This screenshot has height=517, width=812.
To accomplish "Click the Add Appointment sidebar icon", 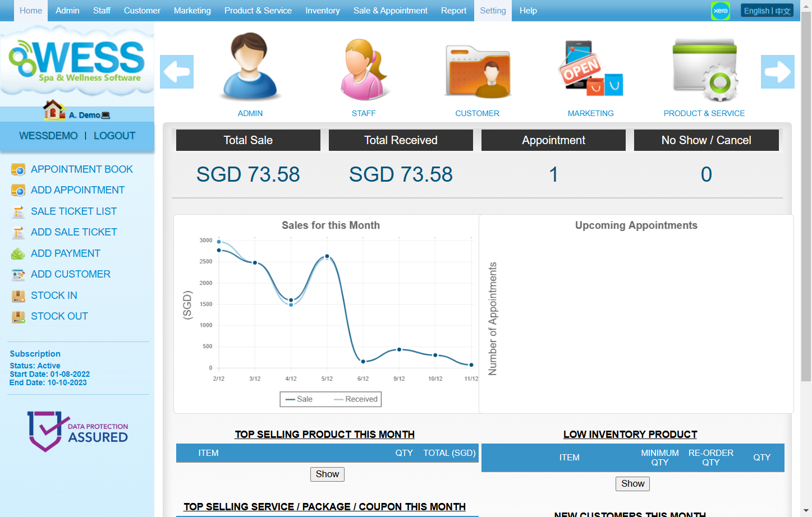I will (18, 190).
